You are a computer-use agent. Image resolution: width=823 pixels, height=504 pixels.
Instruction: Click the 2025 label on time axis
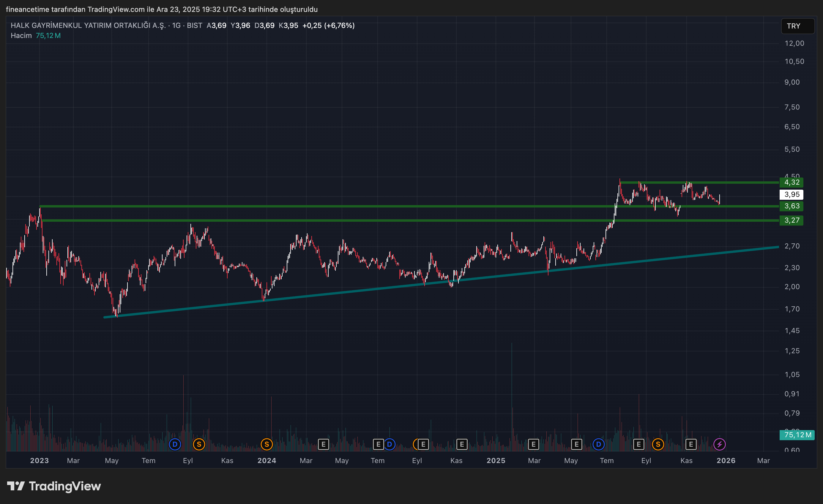tap(496, 461)
